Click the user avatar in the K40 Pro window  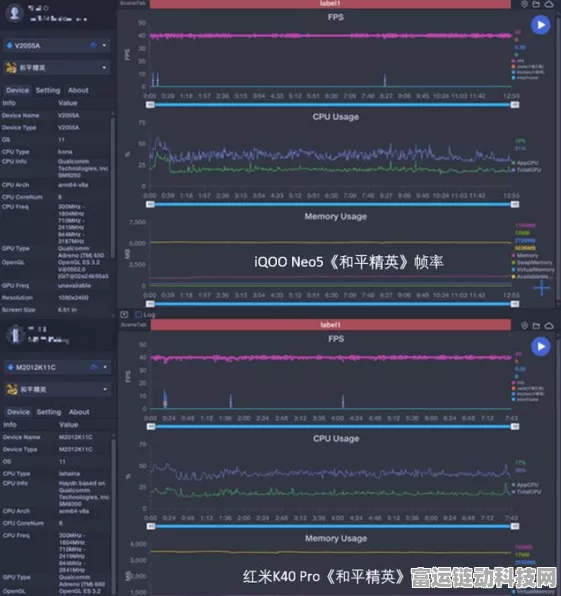click(15, 335)
